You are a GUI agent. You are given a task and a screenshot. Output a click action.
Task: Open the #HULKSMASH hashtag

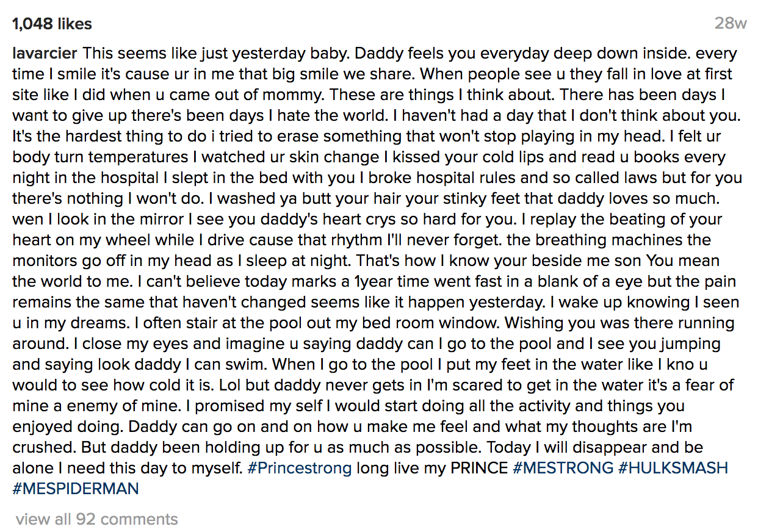(673, 469)
